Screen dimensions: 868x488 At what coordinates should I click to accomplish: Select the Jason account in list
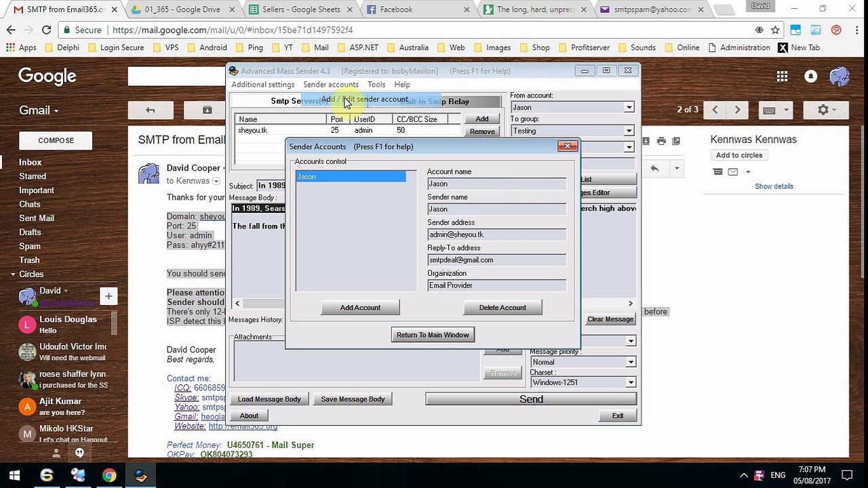point(351,177)
